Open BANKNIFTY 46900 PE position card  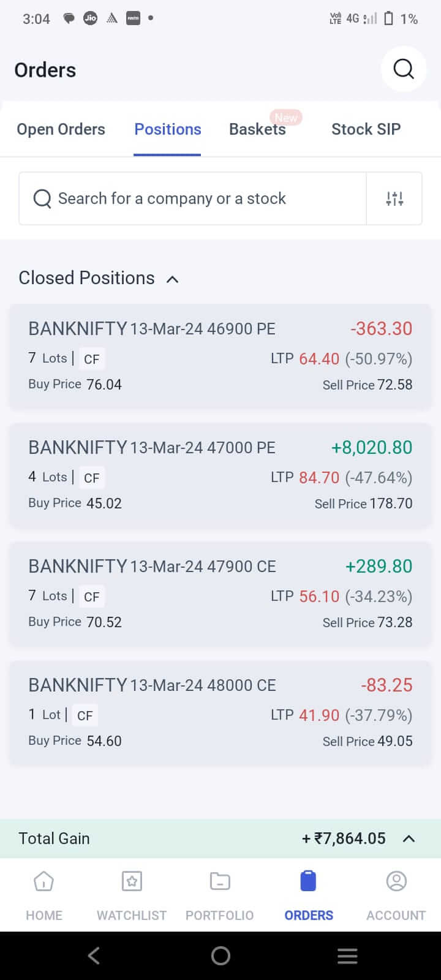pyautogui.click(x=221, y=356)
